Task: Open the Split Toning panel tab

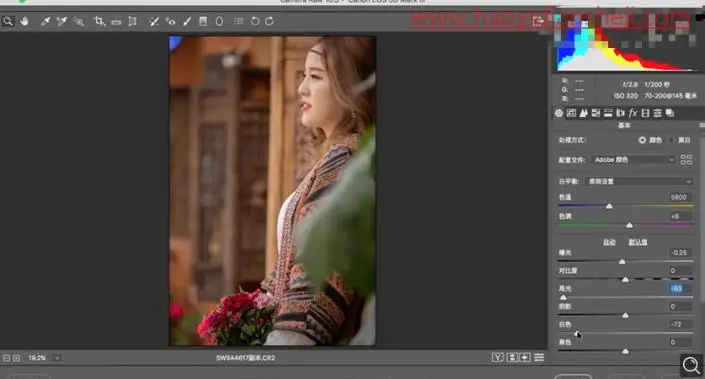Action: click(x=608, y=113)
